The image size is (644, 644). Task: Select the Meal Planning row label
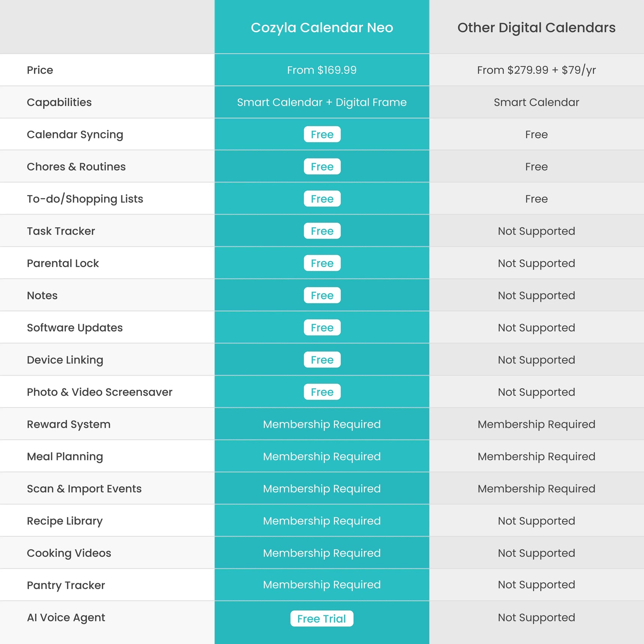click(65, 456)
